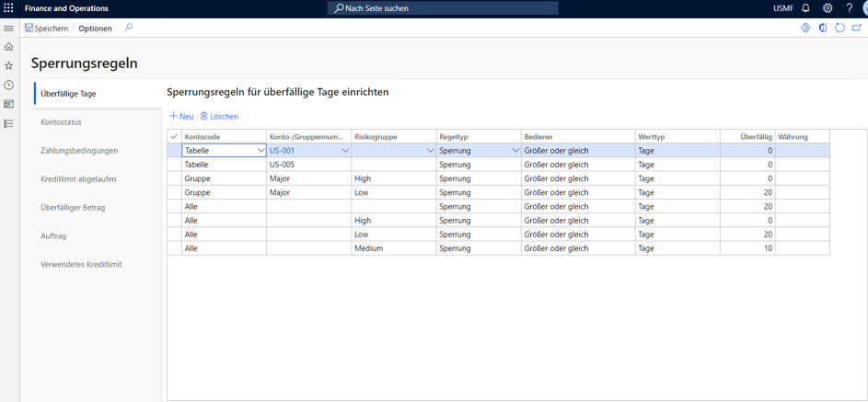Open the Optionen menu

click(95, 29)
